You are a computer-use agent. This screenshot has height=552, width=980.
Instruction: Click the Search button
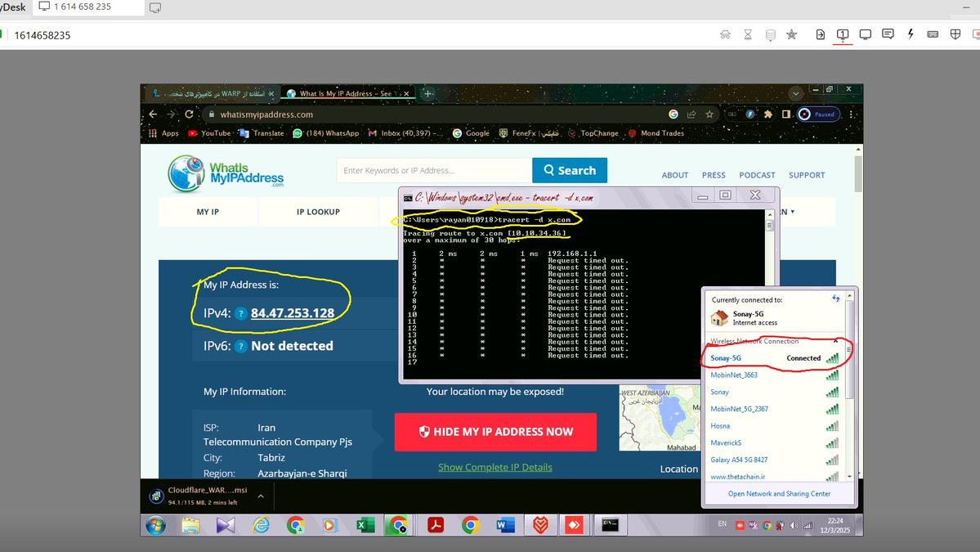(570, 170)
